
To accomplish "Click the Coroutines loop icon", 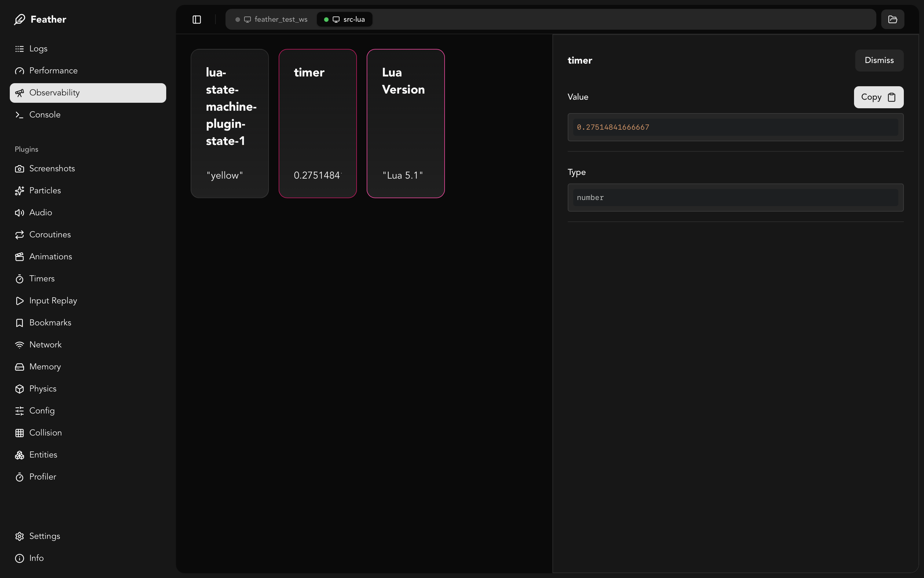I will click(20, 235).
